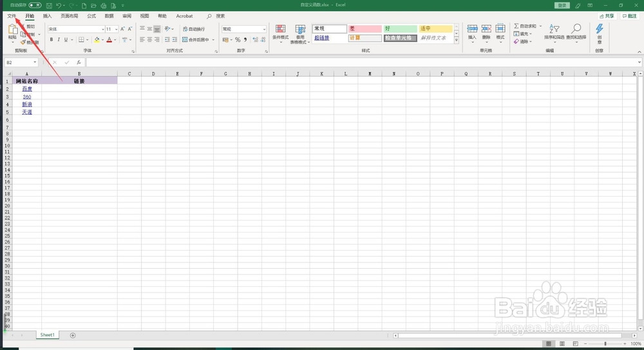This screenshot has height=350, width=644.
Task: Click the Paste clipboard icon
Action: coord(13,30)
